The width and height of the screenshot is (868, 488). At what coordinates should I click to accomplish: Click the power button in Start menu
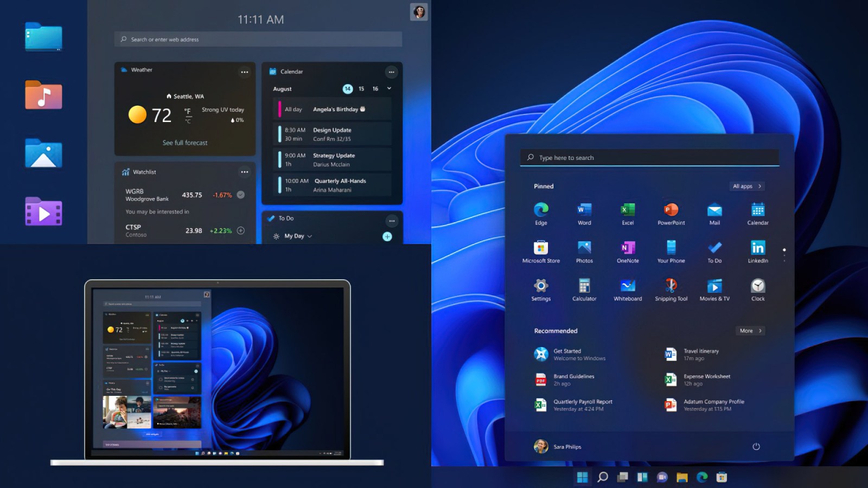pos(756,446)
